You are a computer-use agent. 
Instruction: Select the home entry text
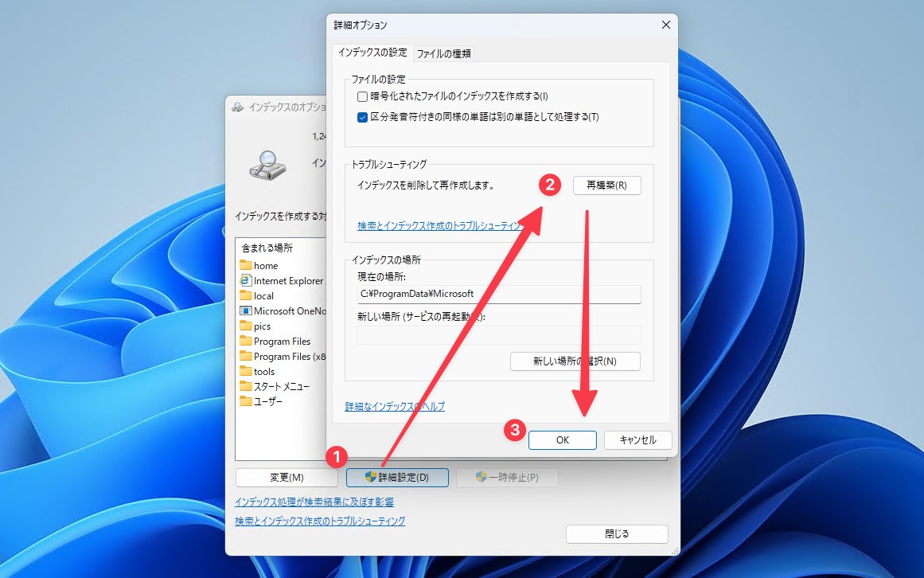[266, 266]
